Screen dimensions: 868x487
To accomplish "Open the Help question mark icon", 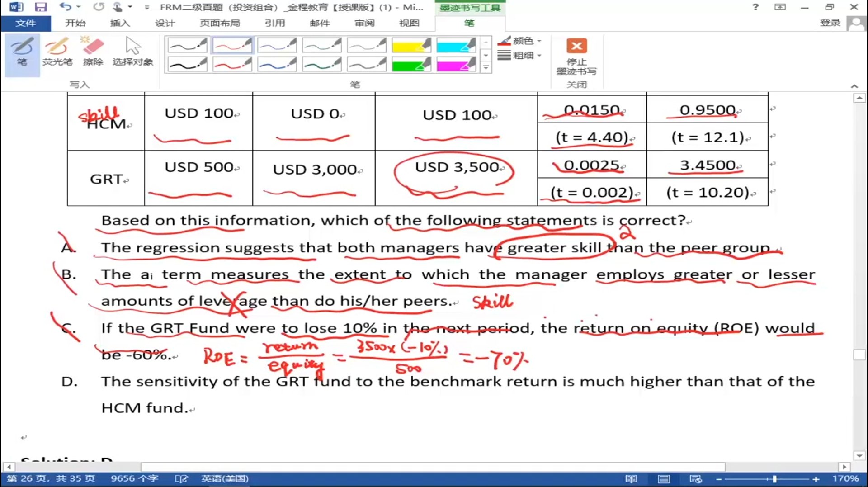I will 755,7.
